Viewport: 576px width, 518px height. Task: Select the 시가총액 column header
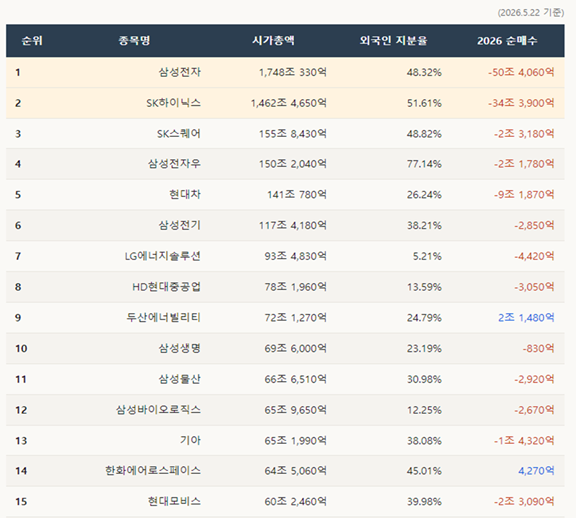pos(273,40)
